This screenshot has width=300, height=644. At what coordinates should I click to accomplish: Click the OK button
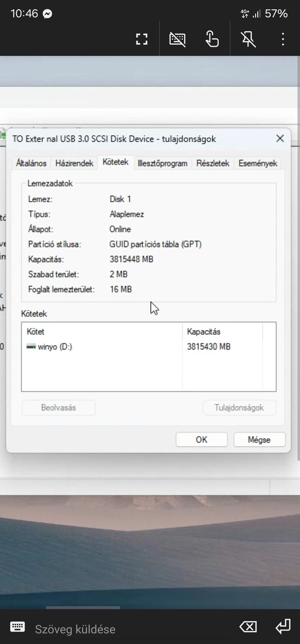(202, 439)
